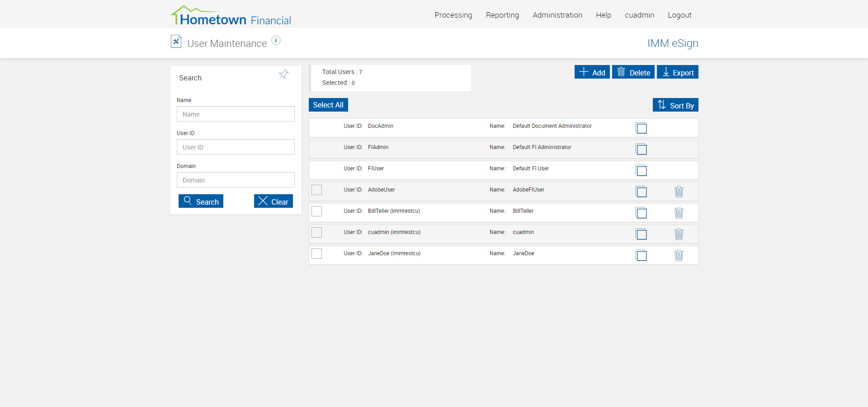
Task: Check the AdobeUser row checkbox
Action: pyautogui.click(x=317, y=190)
